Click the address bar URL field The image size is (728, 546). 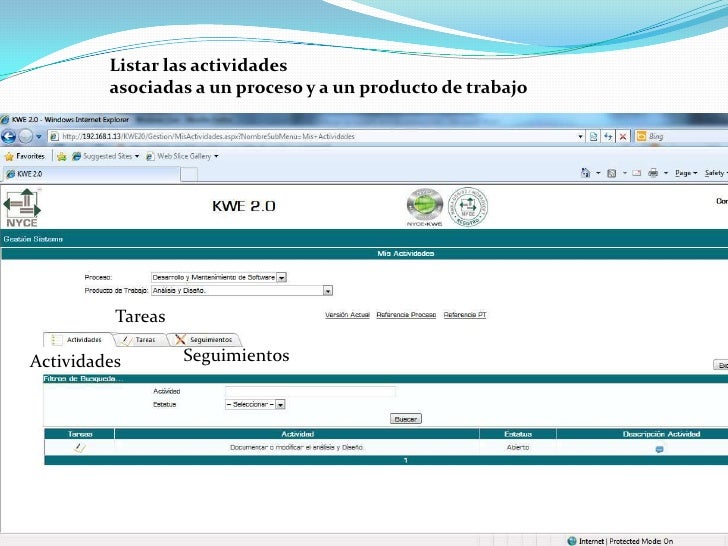[312, 136]
